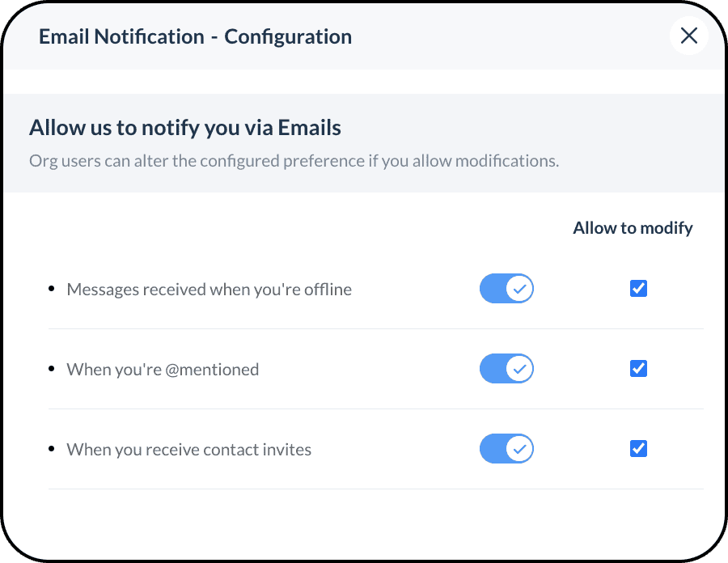Click the bullet beside the offline messages row
This screenshot has width=728, height=563.
click(52, 289)
